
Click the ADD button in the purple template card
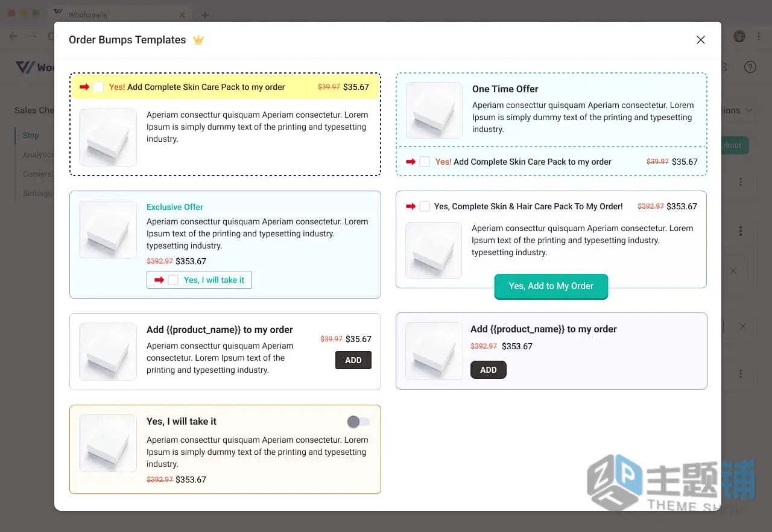click(489, 370)
